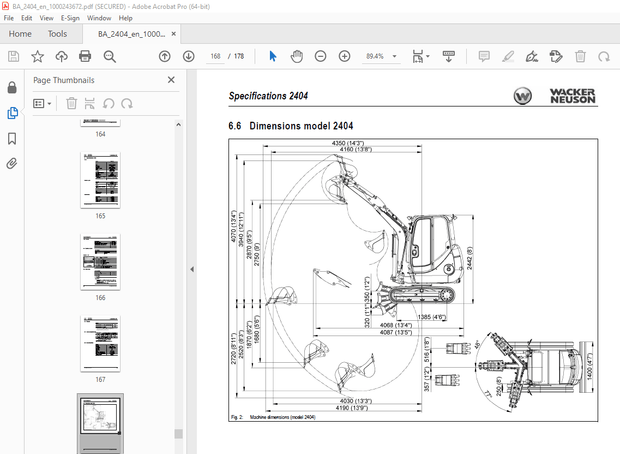This screenshot has width=620, height=454.
Task: Click the extract pages icon in the thumbnails panel
Action: pyautogui.click(x=90, y=104)
